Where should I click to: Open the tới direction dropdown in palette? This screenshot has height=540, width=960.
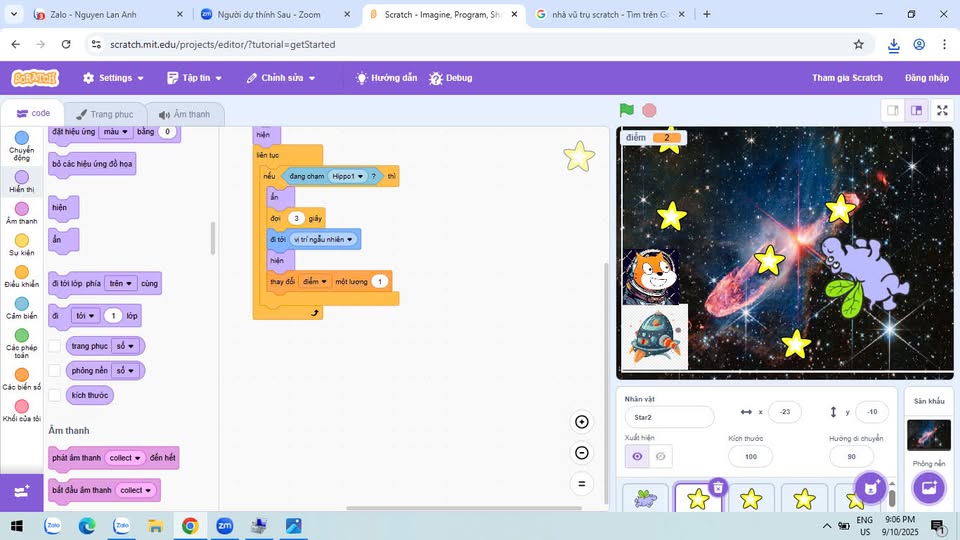85,316
